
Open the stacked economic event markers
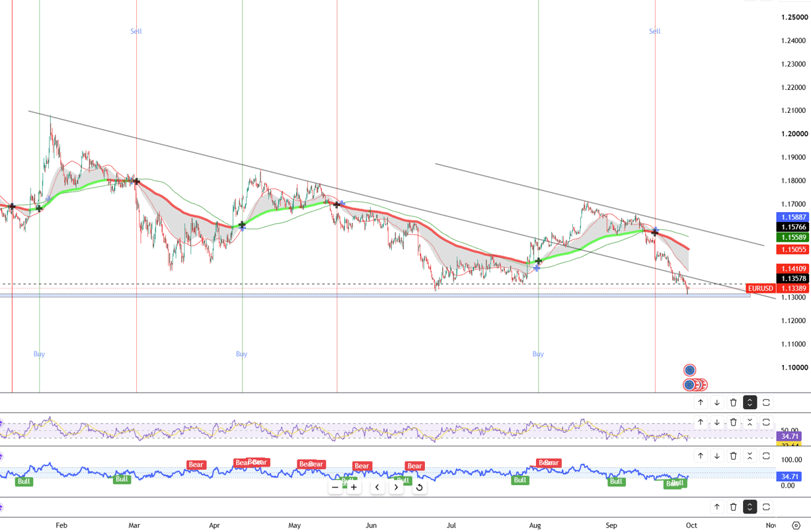695,385
